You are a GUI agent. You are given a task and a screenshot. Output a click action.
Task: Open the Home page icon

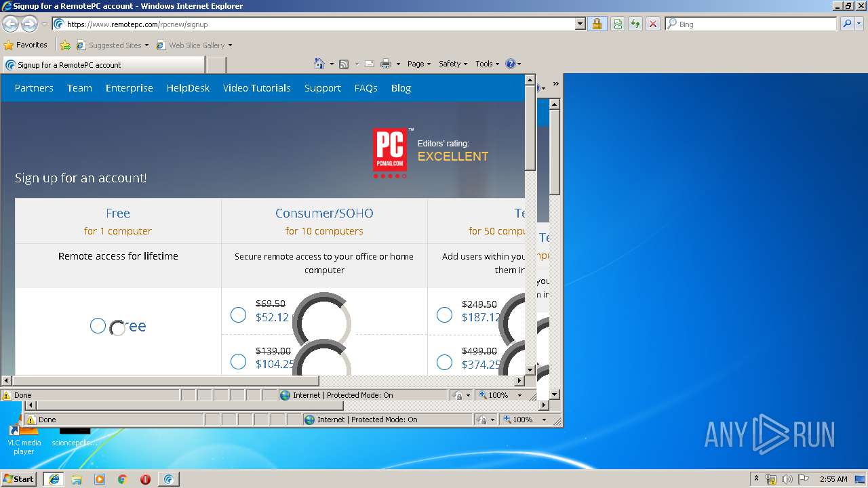319,64
